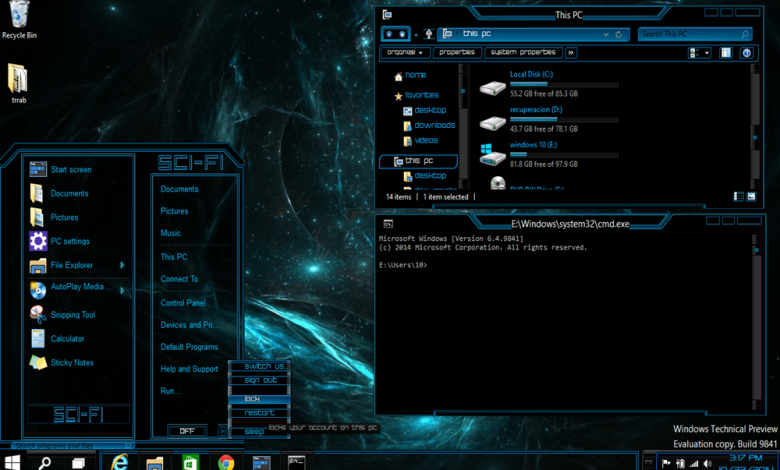Refresh the This PC window
The height and width of the screenshot is (470, 780).
tap(619, 34)
